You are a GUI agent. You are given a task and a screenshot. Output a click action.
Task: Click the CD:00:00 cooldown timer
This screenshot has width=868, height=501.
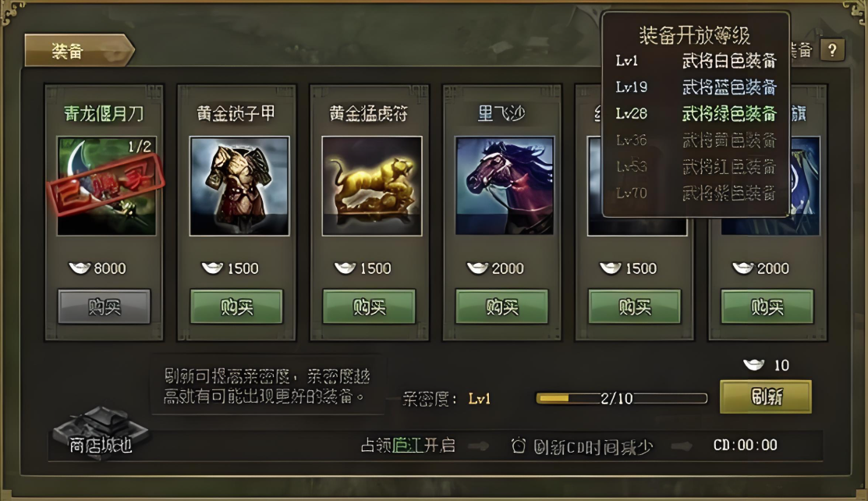coord(745,445)
